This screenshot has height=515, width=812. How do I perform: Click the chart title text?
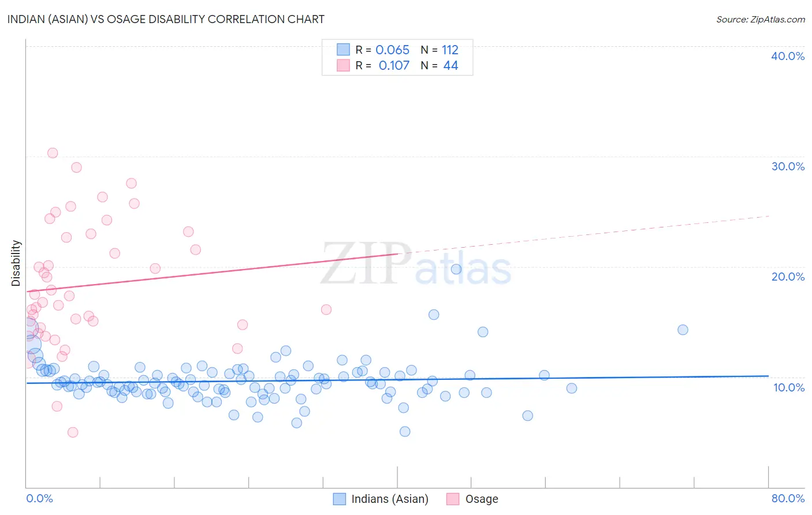[166, 19]
